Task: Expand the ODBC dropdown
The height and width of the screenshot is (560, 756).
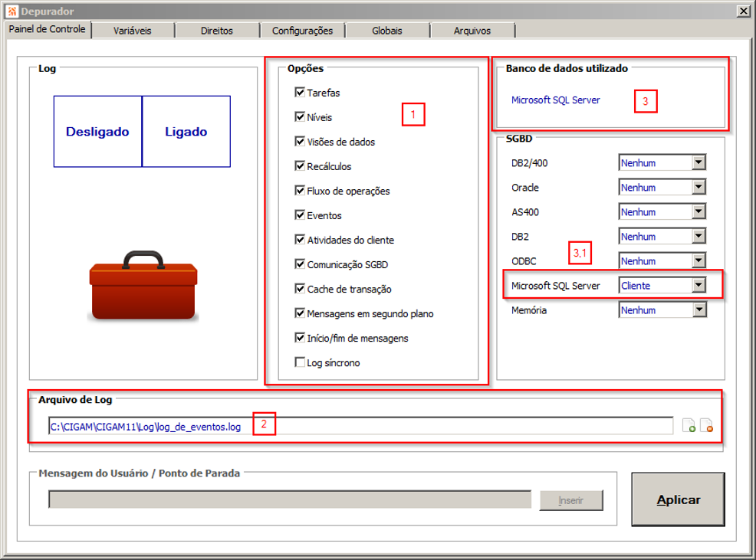Action: (698, 261)
